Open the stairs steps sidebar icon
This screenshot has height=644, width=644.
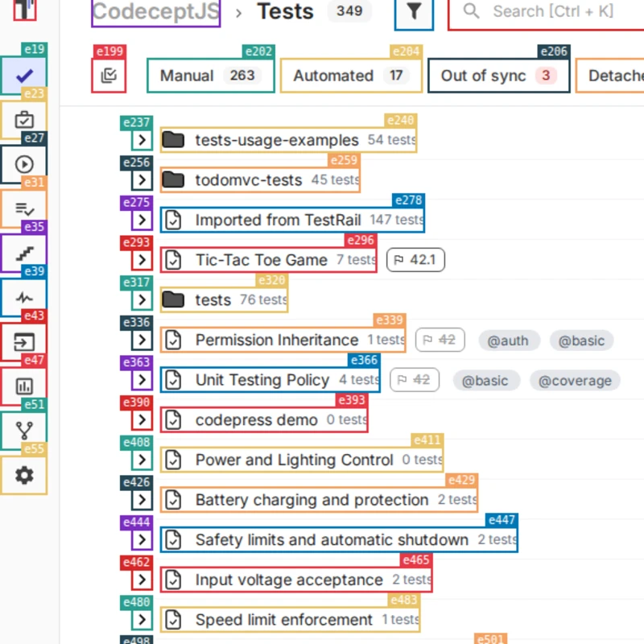coord(24,253)
